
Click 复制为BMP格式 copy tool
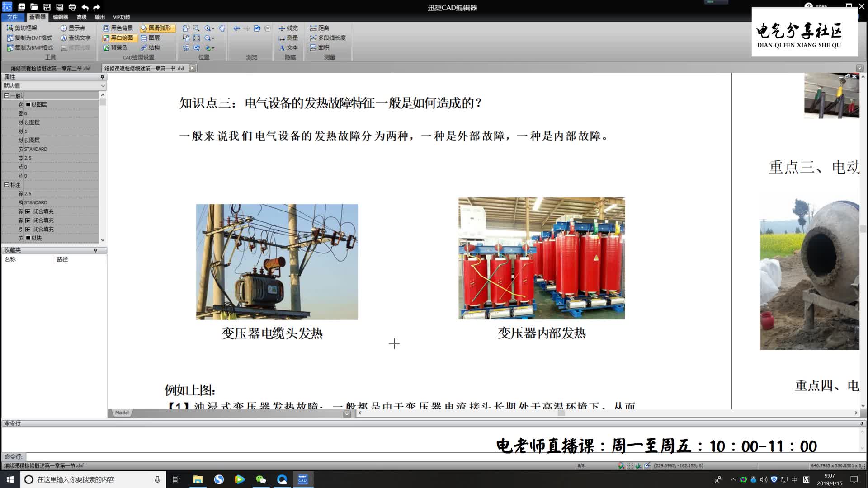30,47
